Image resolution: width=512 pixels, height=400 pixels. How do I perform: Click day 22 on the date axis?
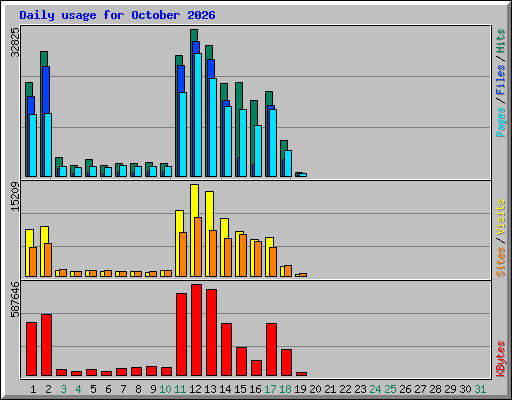[x=345, y=389]
